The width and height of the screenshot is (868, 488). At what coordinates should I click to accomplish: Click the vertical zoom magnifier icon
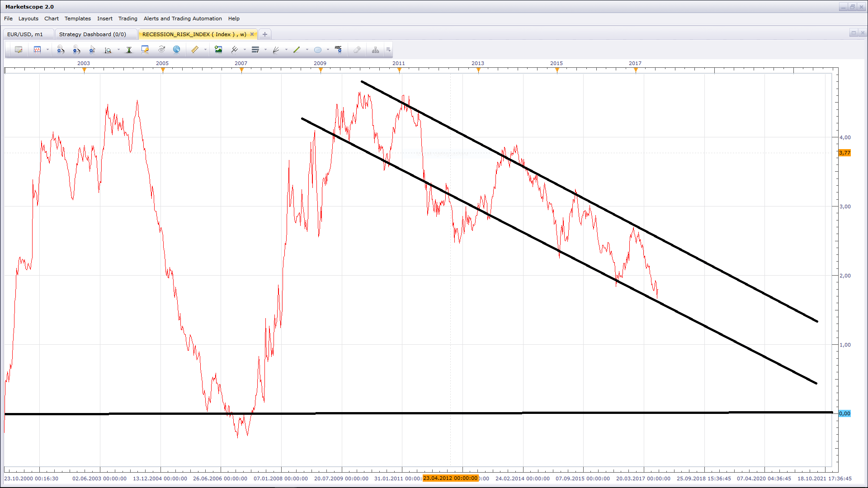pyautogui.click(x=108, y=50)
